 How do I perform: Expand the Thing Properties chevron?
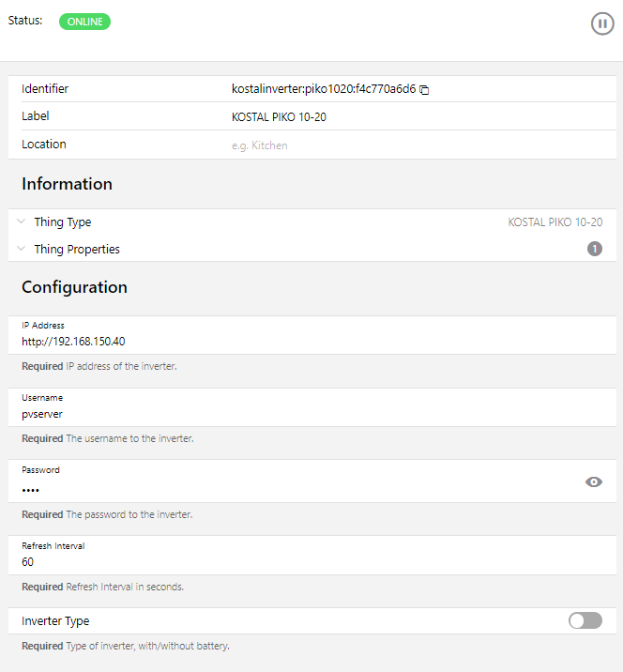pos(22,249)
